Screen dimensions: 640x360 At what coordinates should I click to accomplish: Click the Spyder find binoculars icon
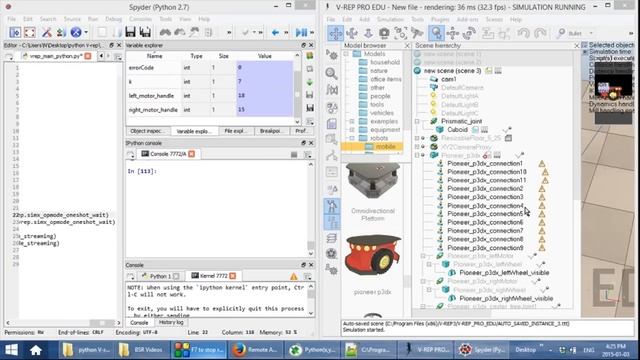165,32
